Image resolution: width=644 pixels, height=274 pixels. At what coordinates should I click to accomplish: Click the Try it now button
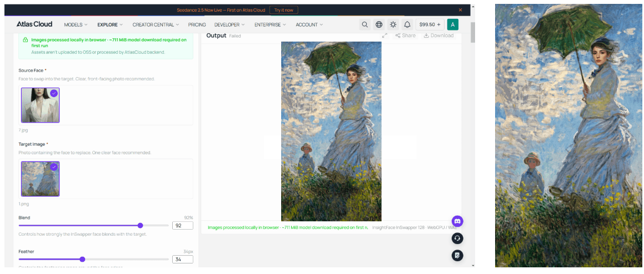click(284, 10)
